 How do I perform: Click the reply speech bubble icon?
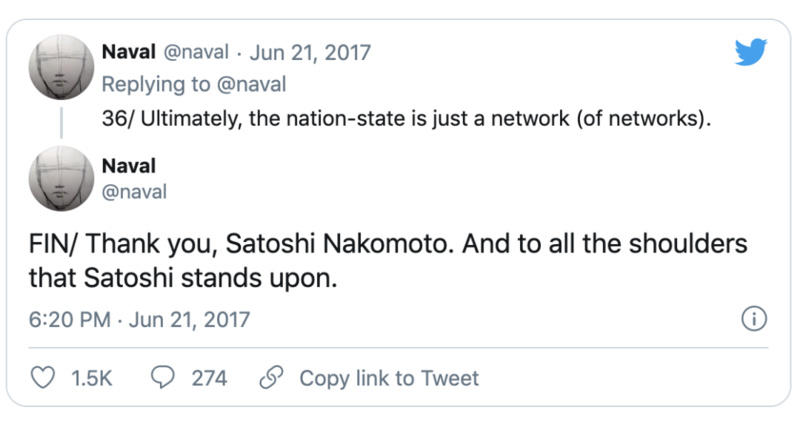click(x=163, y=378)
